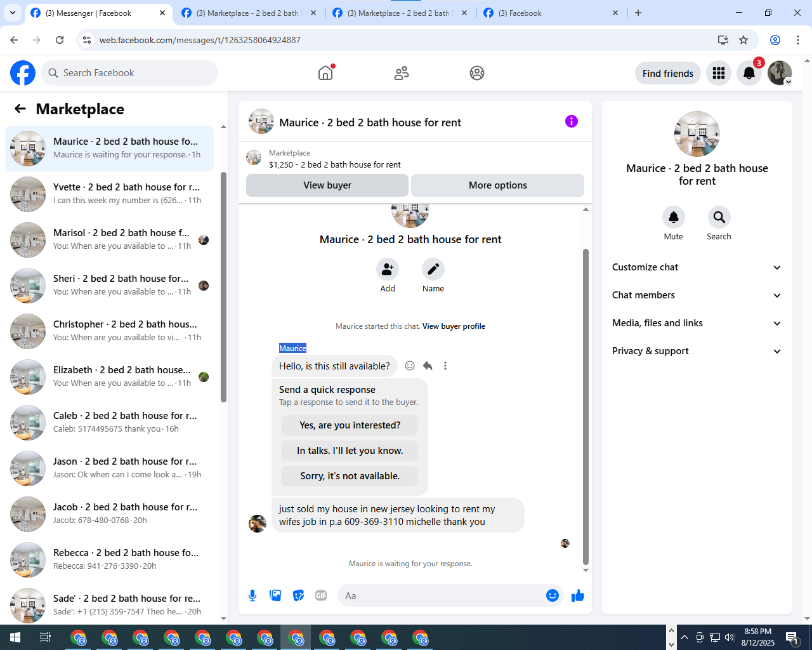Click the conversation list scrollbar
Viewport: 812px width, 650px height.
click(x=223, y=287)
